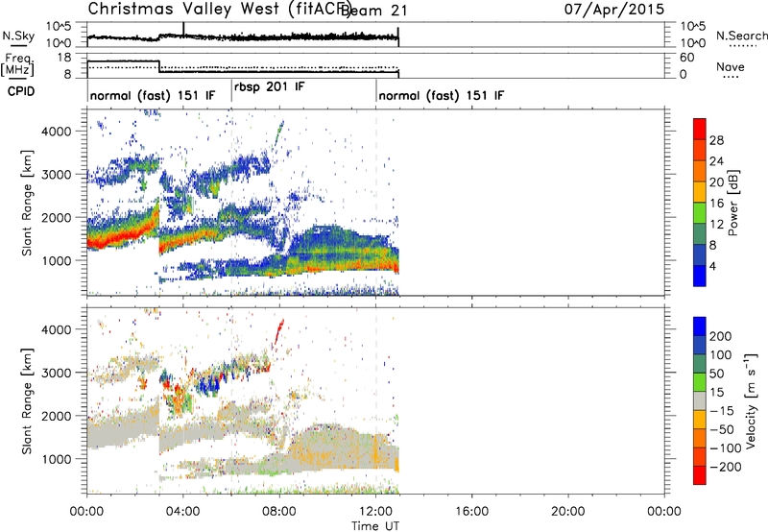Click the first 'normal (fast) 151 IF' label
The height and width of the screenshot is (532, 768).
(x=153, y=95)
